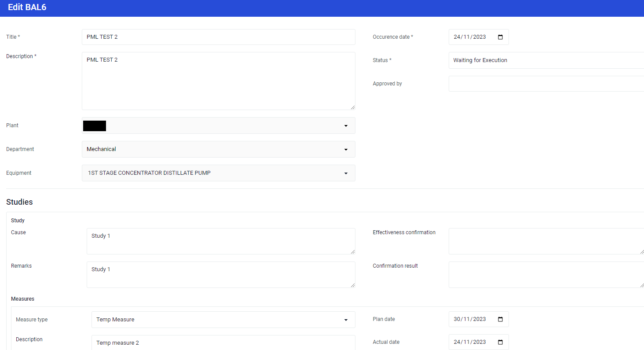This screenshot has width=644, height=350.
Task: Click the resize handle of Cause textarea
Action: pos(352,251)
